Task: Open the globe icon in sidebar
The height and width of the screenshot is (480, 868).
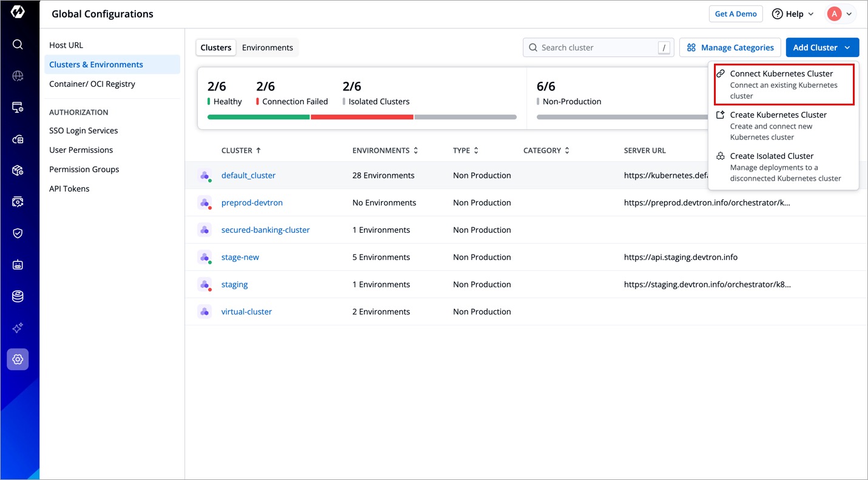Action: pyautogui.click(x=18, y=76)
